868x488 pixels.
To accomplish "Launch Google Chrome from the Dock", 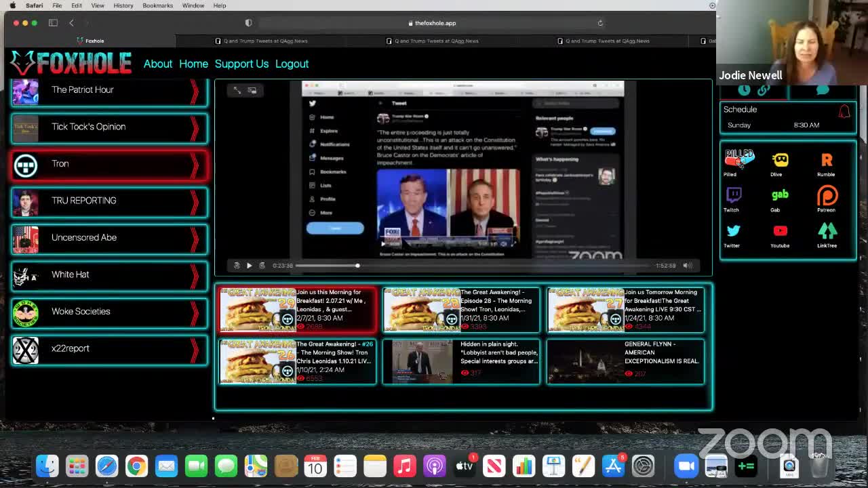I will click(x=136, y=466).
